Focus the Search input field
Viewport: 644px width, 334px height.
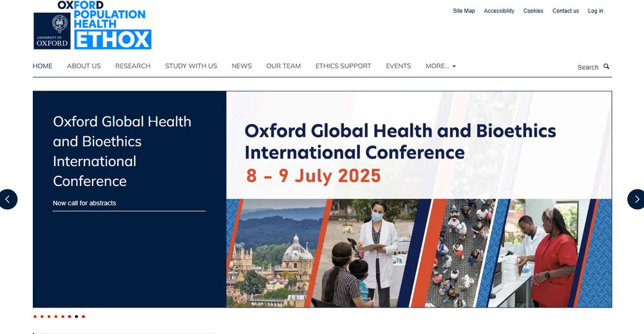(588, 68)
